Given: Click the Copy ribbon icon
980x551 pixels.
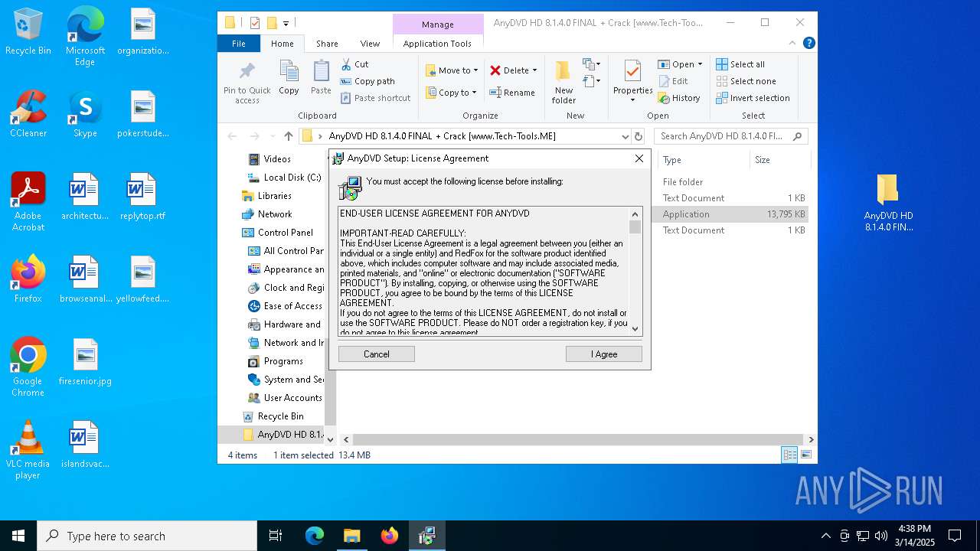Looking at the screenshot, I should [289, 78].
